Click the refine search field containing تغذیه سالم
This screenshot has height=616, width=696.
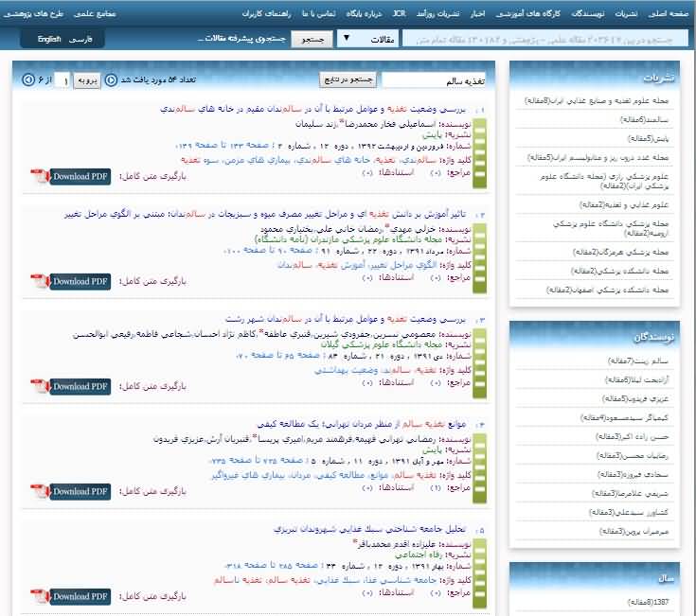[x=434, y=80]
